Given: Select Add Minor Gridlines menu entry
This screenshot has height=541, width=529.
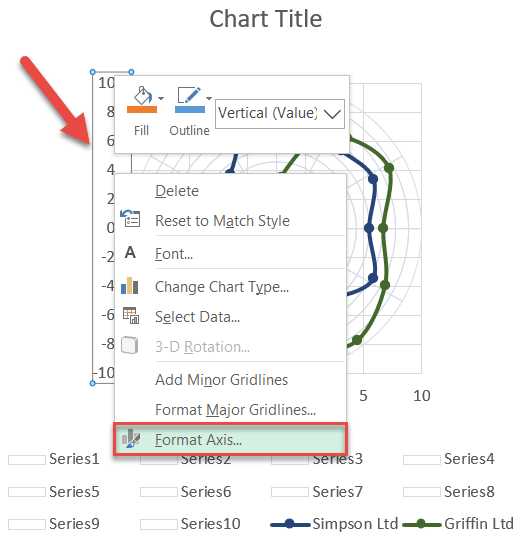Looking at the screenshot, I should point(222,380).
